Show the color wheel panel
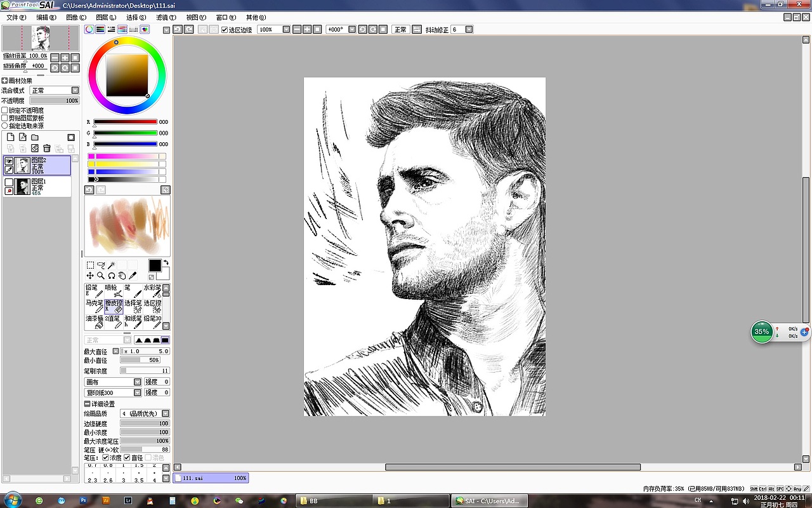 (89, 29)
